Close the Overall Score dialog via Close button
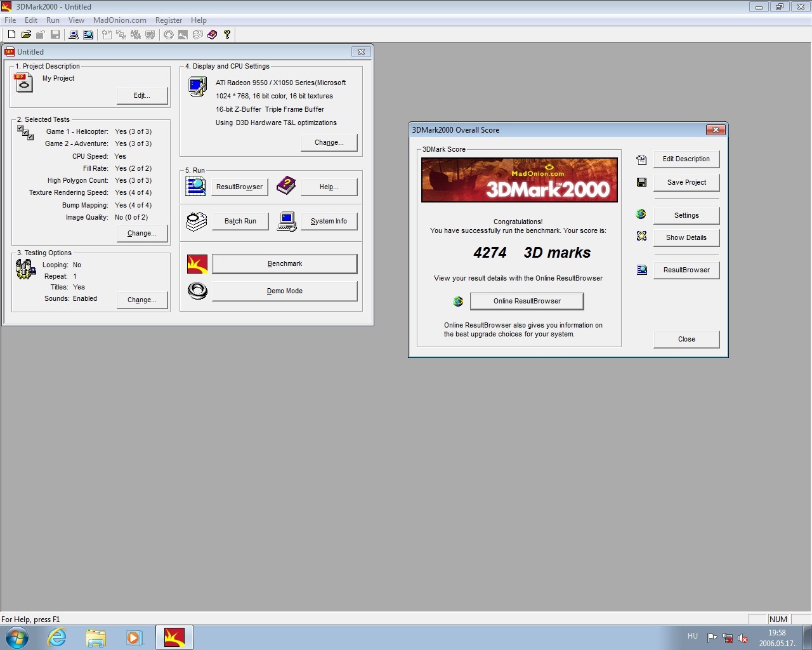 686,340
